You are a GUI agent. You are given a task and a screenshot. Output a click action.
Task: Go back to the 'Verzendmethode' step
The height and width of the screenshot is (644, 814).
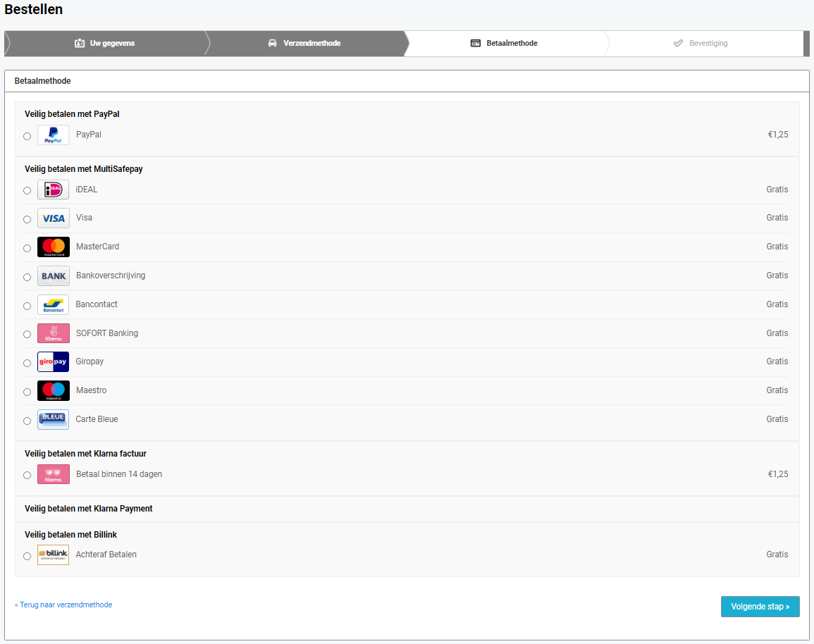click(x=304, y=44)
